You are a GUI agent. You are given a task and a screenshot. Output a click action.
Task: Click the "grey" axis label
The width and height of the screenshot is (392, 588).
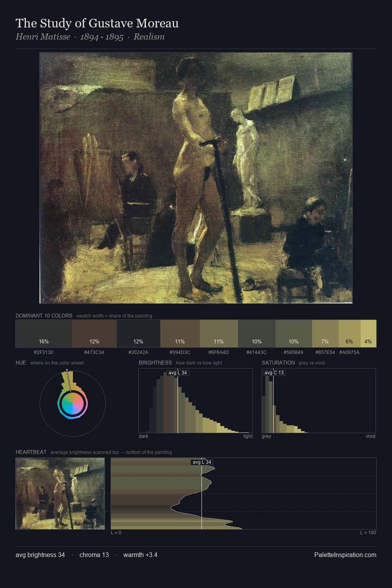(x=267, y=436)
